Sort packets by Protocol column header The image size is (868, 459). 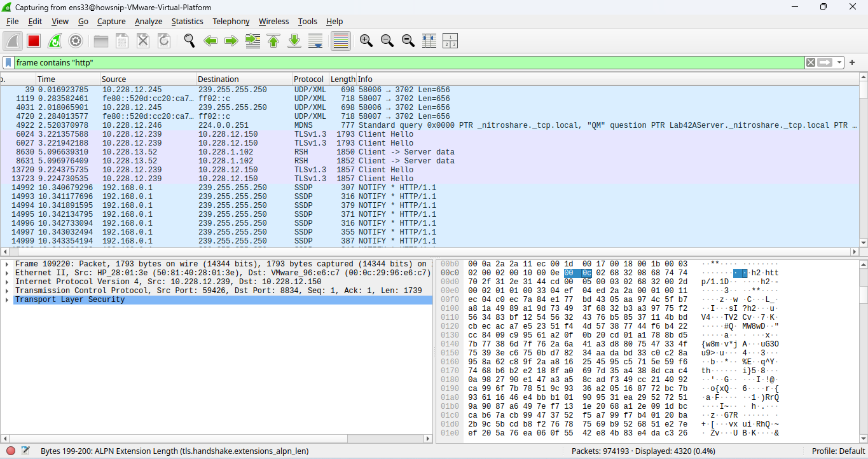(x=310, y=79)
